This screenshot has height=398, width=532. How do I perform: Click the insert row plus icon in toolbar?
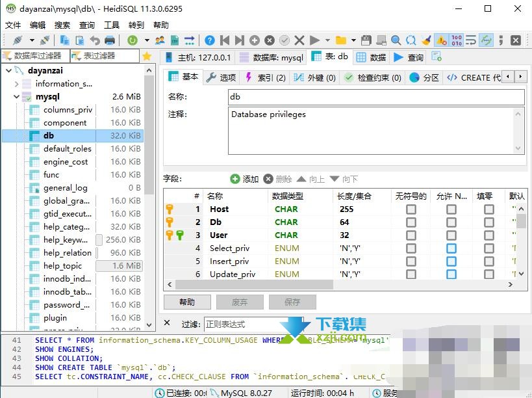click(x=255, y=40)
